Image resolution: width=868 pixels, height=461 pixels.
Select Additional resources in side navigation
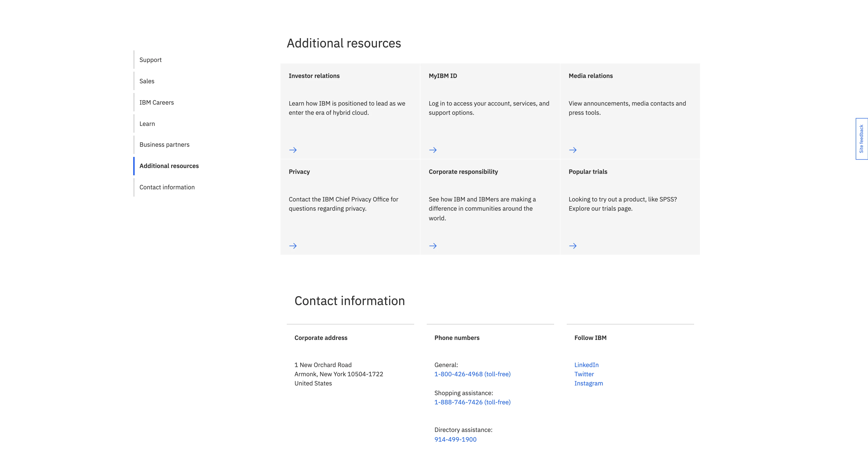click(169, 166)
